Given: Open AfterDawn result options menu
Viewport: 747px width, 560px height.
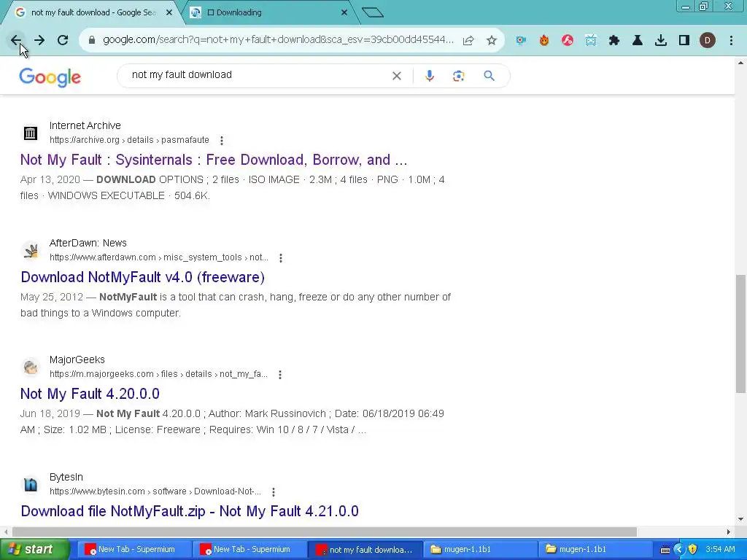Looking at the screenshot, I should tap(281, 257).
